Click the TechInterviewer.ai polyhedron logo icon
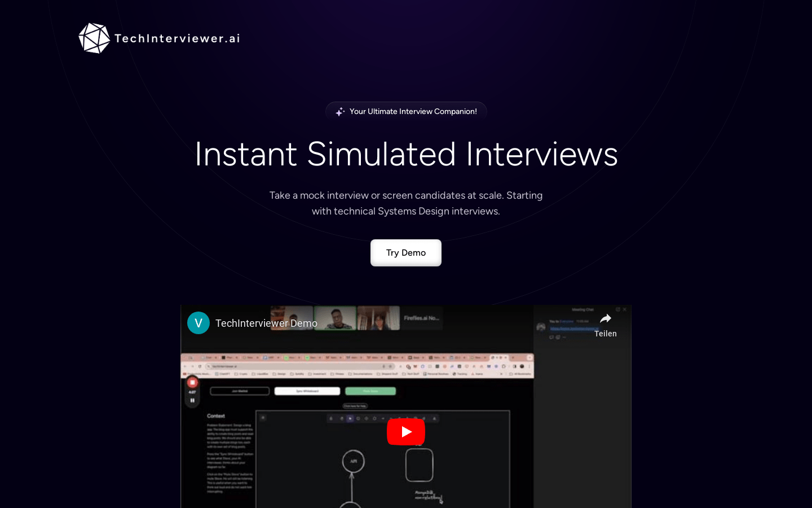Viewport: 812px width, 508px height. [94, 38]
